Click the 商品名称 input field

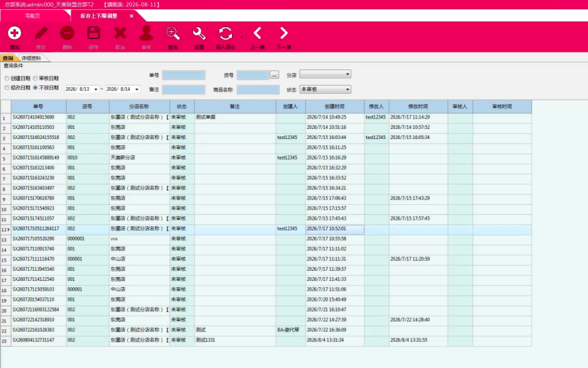(x=258, y=89)
